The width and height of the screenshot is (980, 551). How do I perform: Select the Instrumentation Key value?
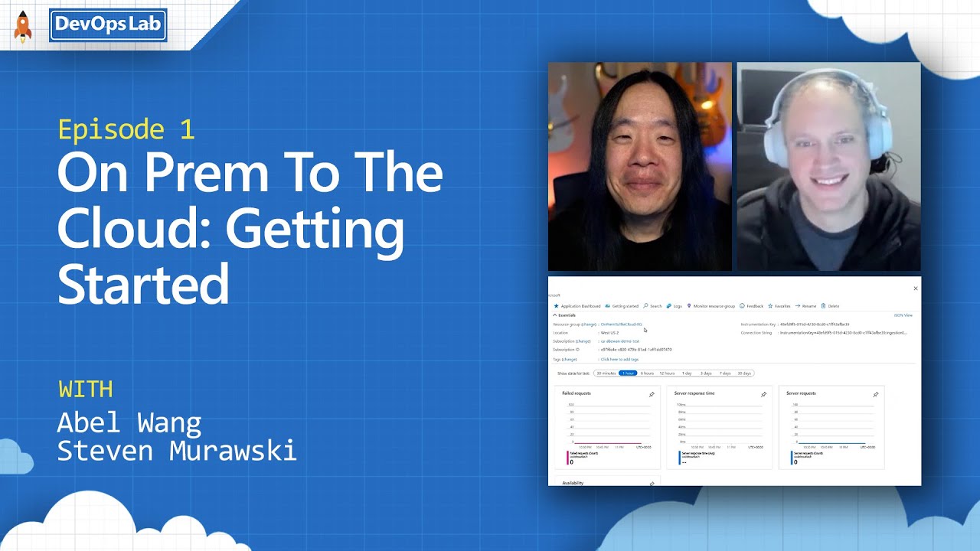(x=815, y=324)
